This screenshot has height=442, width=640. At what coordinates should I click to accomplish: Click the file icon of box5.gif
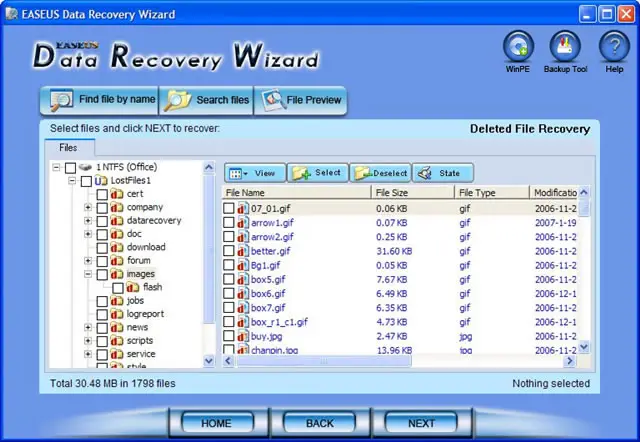click(243, 280)
